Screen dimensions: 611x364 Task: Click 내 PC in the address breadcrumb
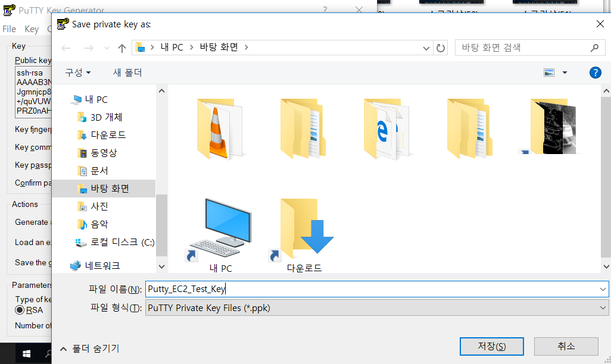[172, 48]
